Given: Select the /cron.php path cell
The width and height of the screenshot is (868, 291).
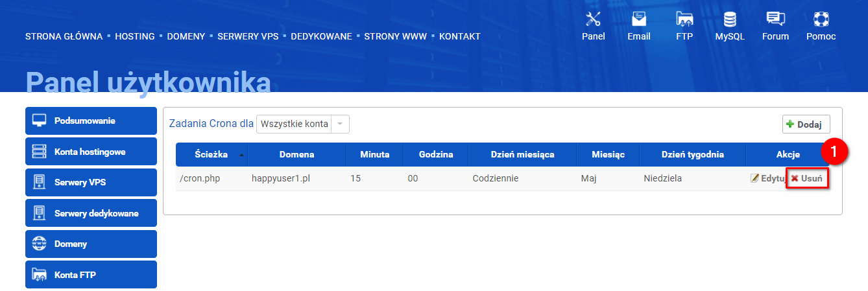Looking at the screenshot, I should [211, 178].
